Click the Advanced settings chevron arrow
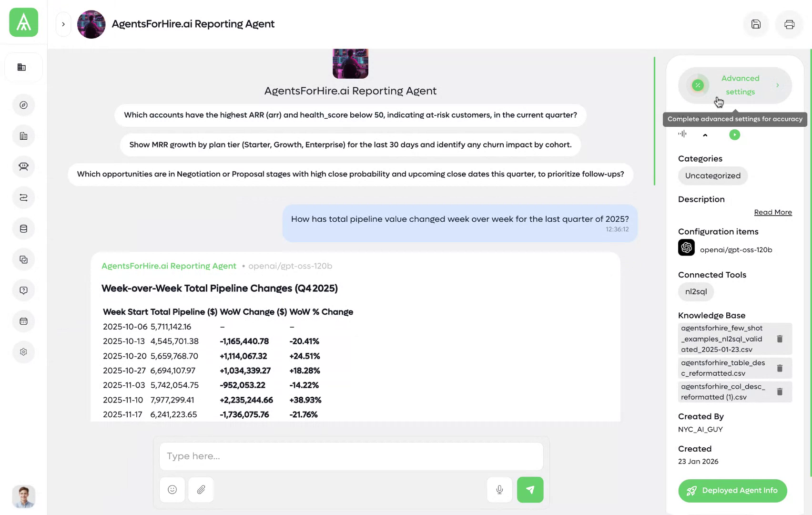 777,85
